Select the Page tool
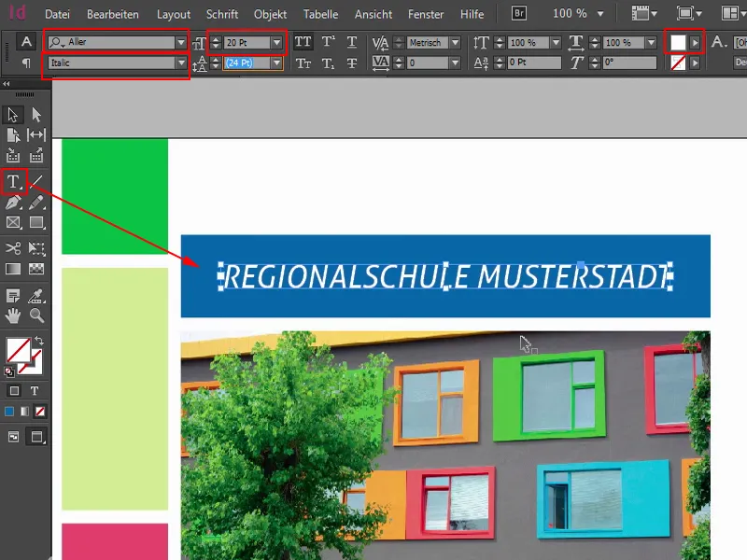This screenshot has height=560, width=747. [13, 135]
